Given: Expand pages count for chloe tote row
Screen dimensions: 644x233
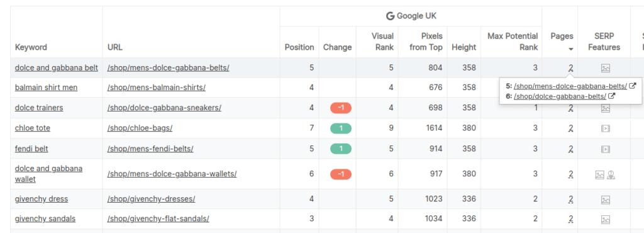Looking at the screenshot, I should [x=570, y=128].
